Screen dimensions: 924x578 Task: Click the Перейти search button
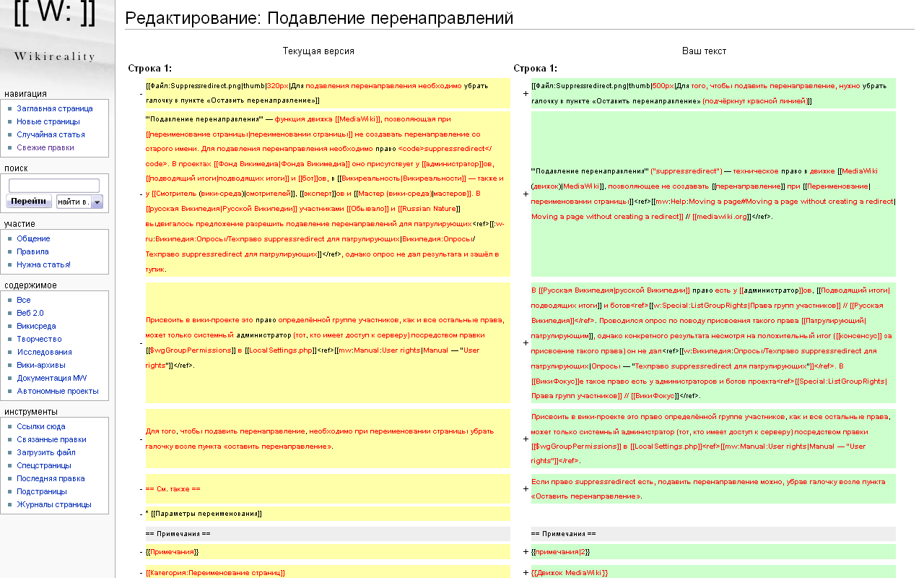(x=29, y=202)
